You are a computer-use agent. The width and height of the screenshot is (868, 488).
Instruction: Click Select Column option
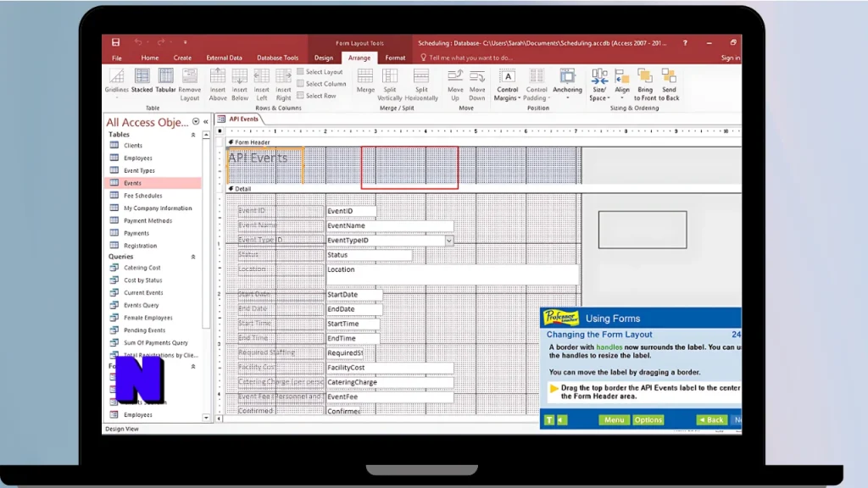(x=321, y=84)
